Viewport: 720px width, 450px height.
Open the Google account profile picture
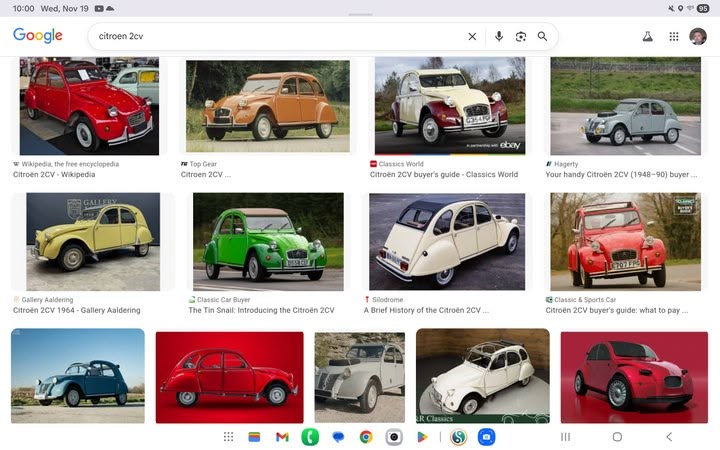click(698, 37)
